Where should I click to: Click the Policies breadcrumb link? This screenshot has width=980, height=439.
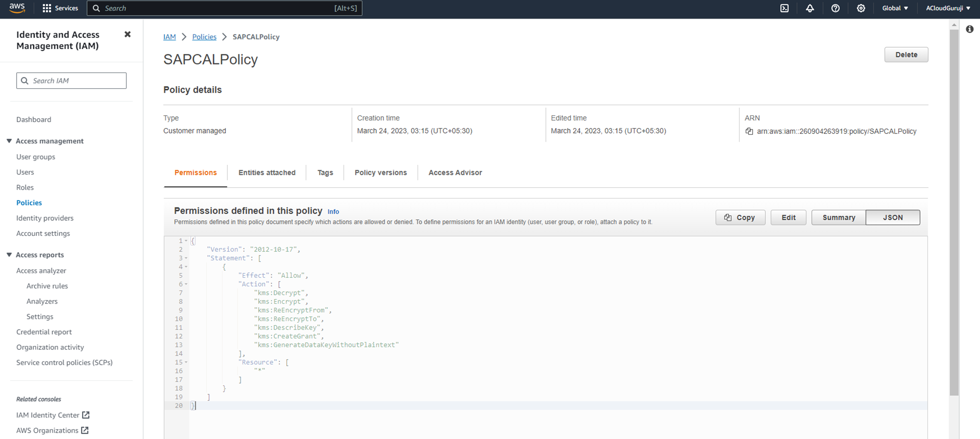click(204, 37)
